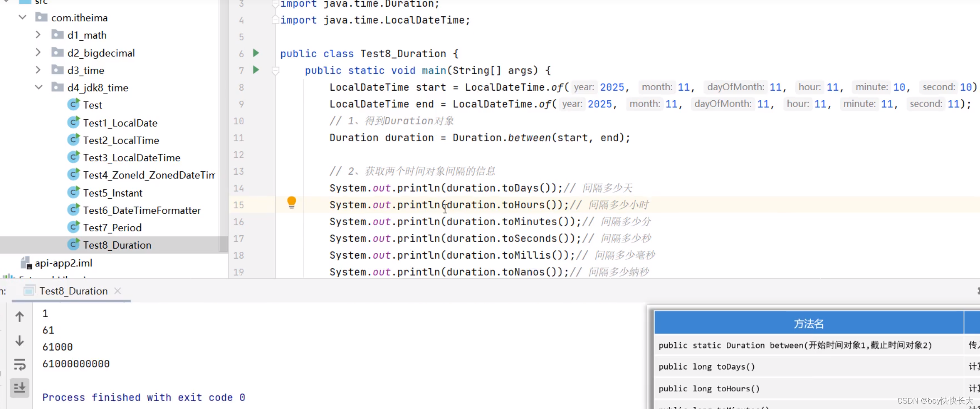
Task: Click the toMinutes() println statement
Action: pyautogui.click(x=455, y=222)
